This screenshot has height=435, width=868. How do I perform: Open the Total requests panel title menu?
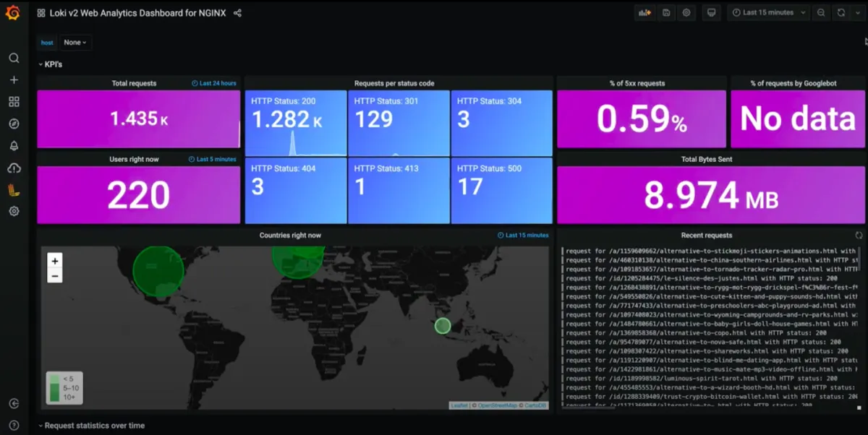click(x=134, y=83)
